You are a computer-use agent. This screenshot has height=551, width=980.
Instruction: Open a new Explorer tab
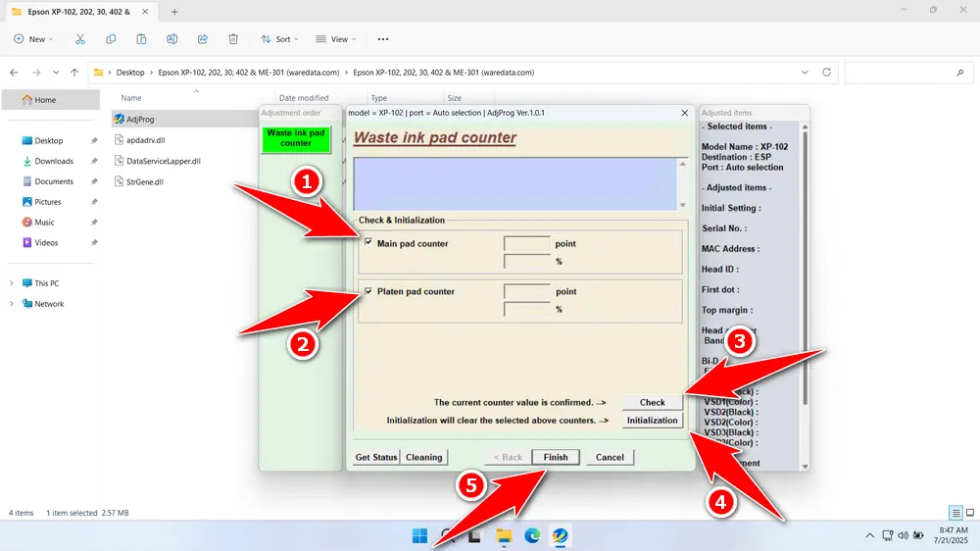[x=174, y=12]
